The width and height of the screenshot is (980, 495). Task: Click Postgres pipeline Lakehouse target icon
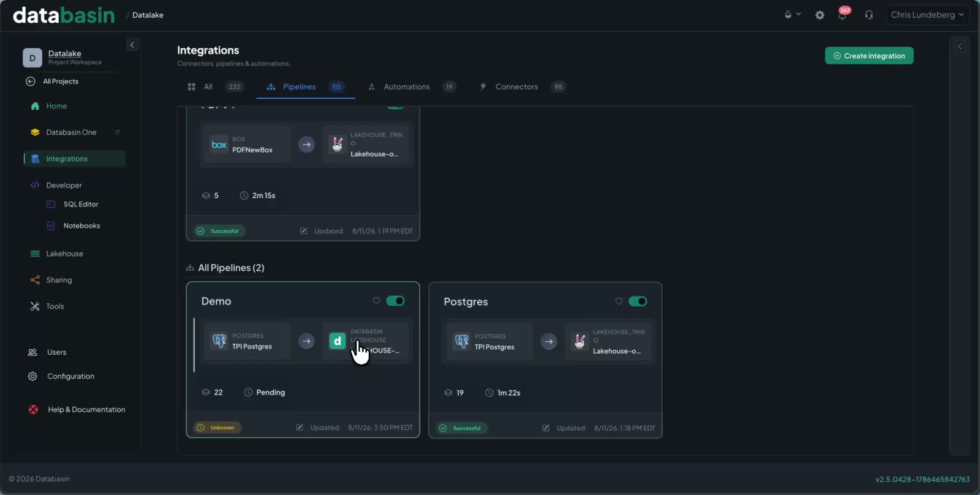click(579, 341)
